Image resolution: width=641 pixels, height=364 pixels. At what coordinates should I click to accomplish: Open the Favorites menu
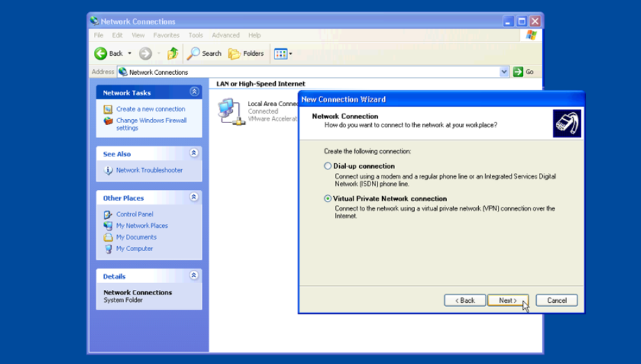pyautogui.click(x=166, y=35)
